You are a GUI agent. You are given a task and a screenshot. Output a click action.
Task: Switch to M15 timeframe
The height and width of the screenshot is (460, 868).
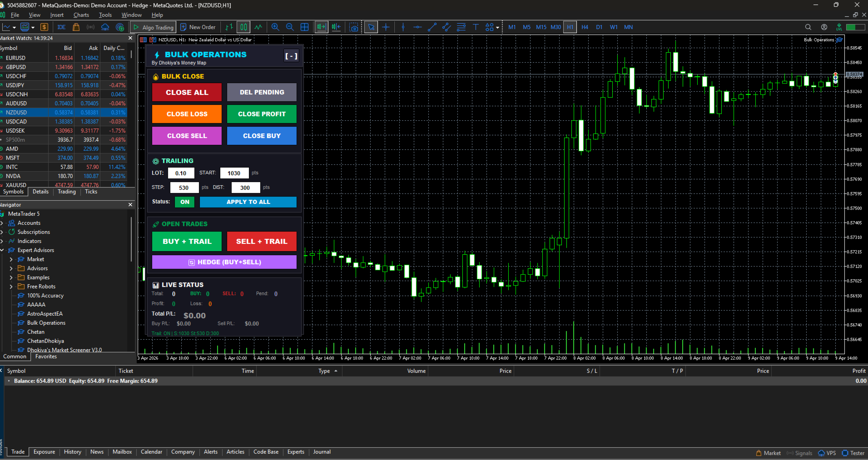click(541, 27)
